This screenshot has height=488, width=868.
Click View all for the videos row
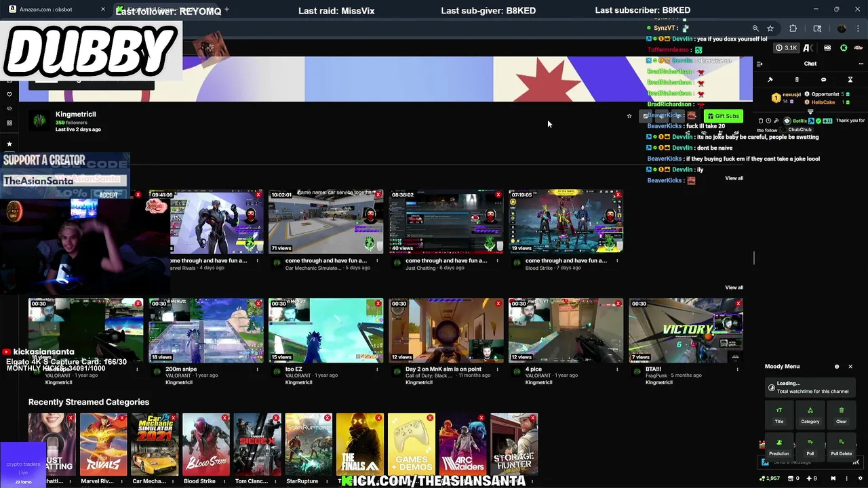pyautogui.click(x=734, y=178)
